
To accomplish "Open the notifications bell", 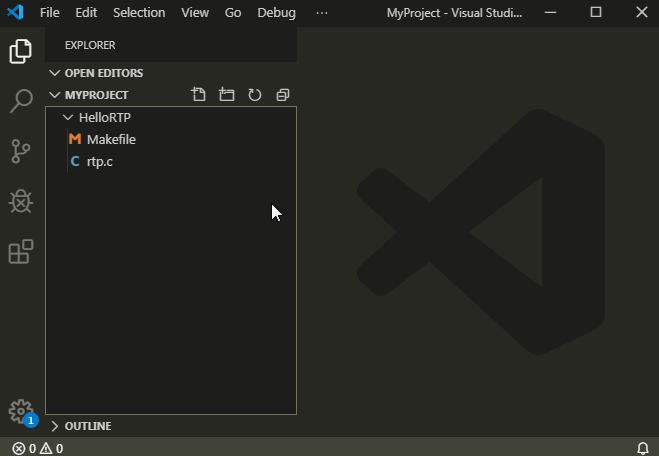I will pos(643,448).
